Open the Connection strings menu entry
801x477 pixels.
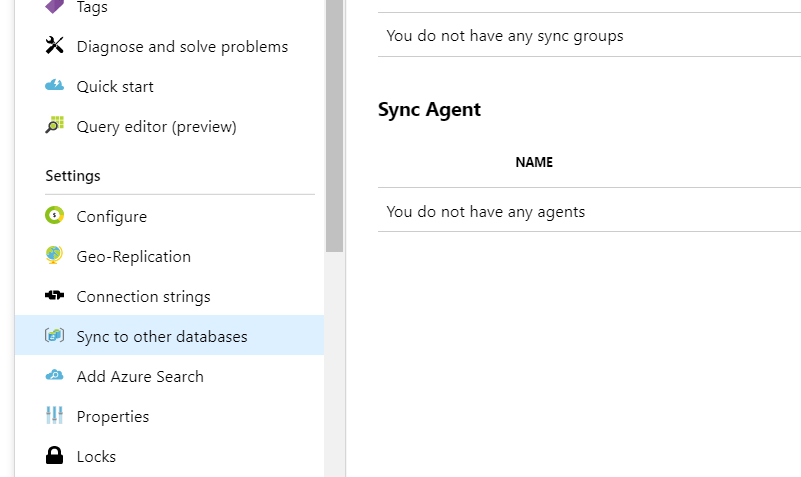[x=169, y=297]
